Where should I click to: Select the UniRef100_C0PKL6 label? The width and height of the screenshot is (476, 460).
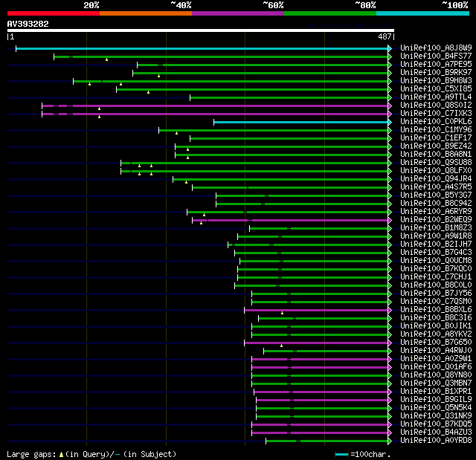436,122
